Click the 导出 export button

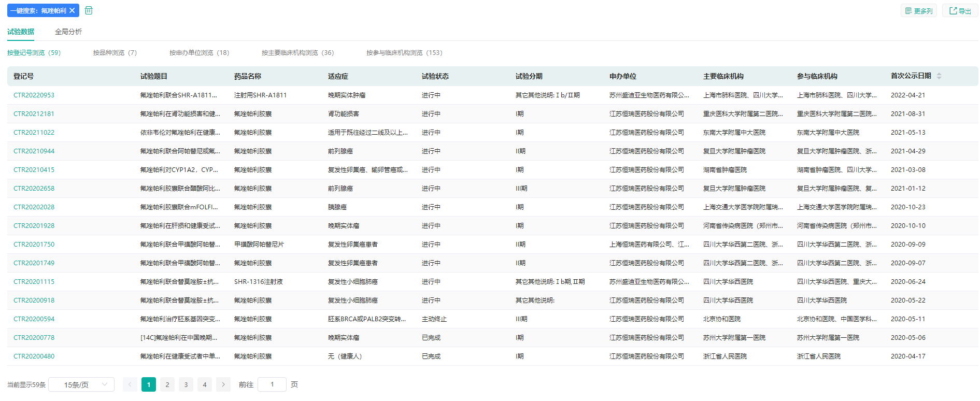point(960,11)
